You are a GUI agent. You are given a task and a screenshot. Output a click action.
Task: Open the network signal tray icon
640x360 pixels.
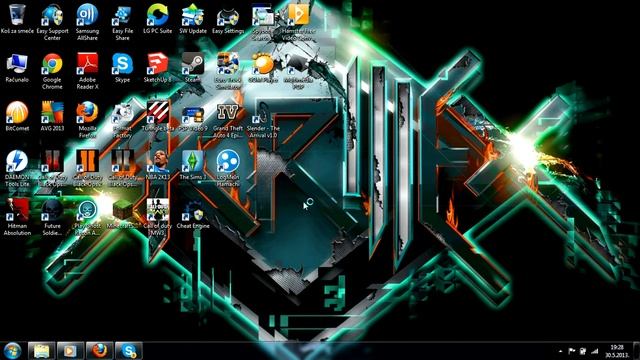click(595, 351)
